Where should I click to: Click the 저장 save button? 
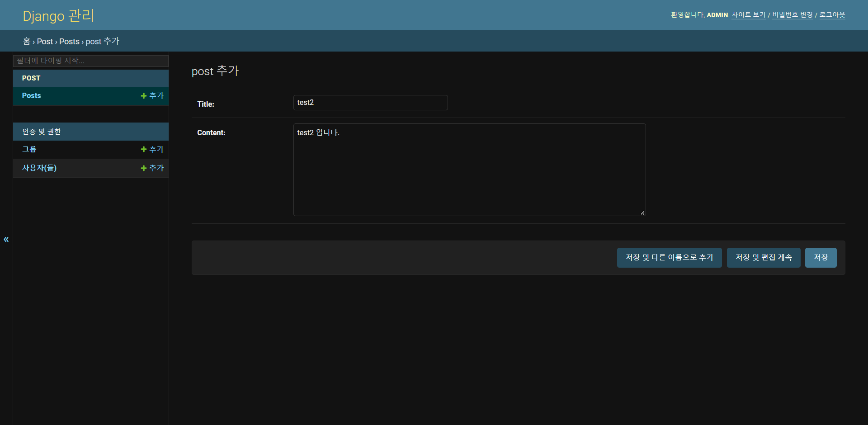[x=821, y=258]
